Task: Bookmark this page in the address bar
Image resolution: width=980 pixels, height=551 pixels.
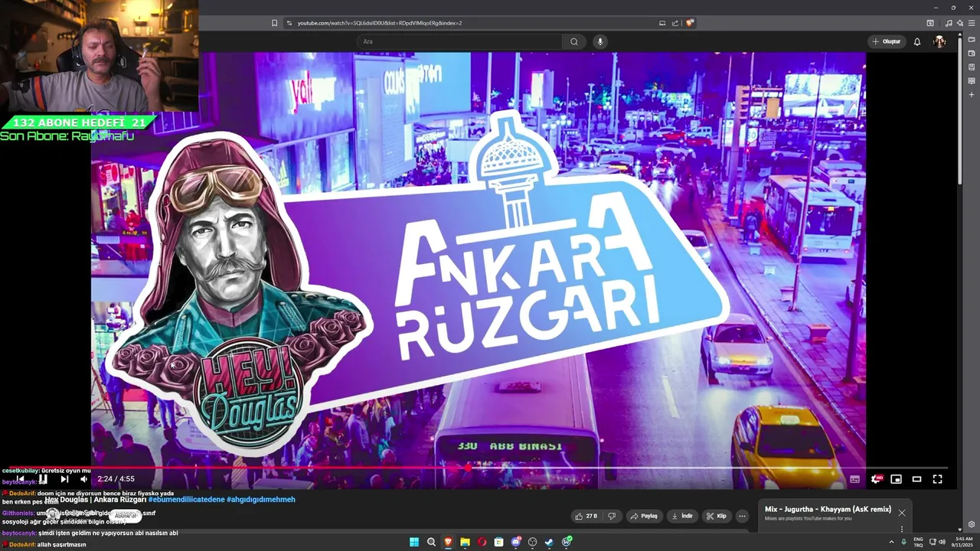Action: point(275,23)
